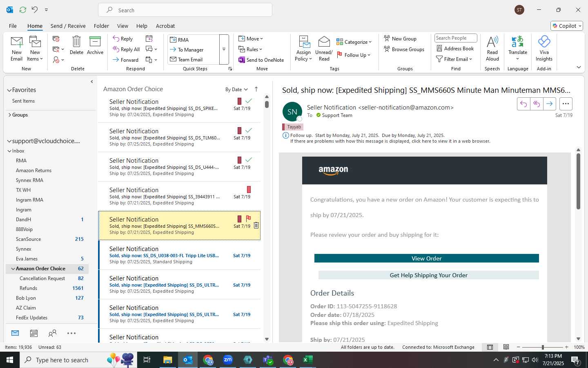This screenshot has width=588, height=368.
Task: Collapse the Favorites section
Action: (9, 90)
